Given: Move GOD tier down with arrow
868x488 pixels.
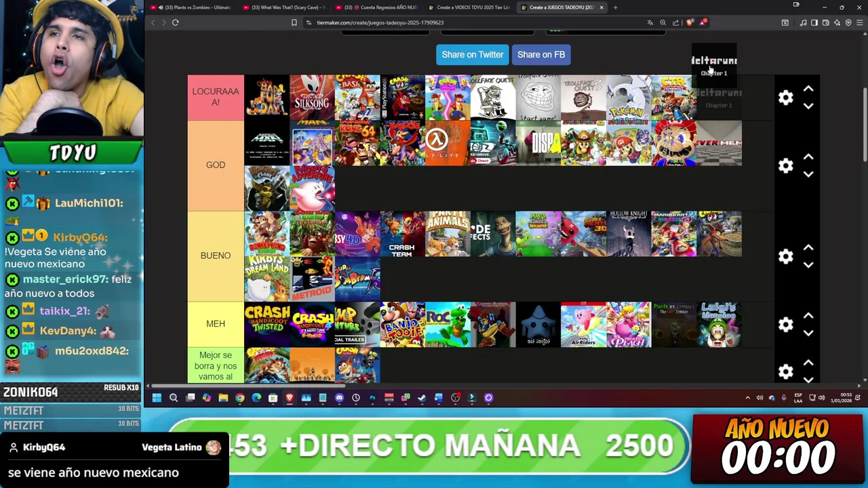Looking at the screenshot, I should [808, 174].
